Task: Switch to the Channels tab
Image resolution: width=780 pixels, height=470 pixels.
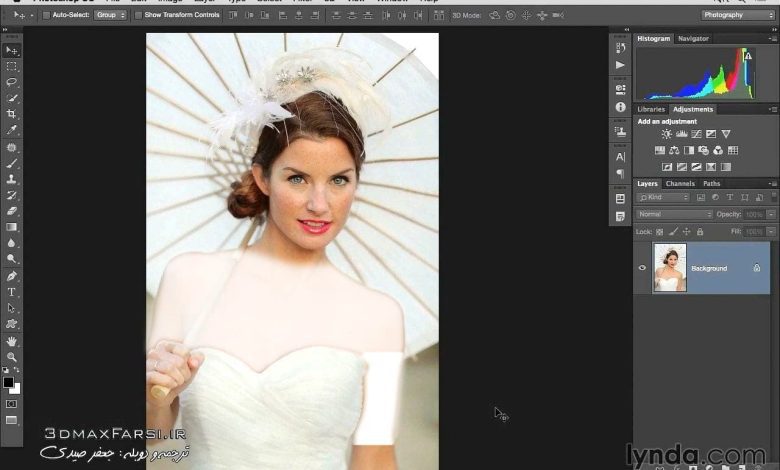Action: tap(680, 184)
